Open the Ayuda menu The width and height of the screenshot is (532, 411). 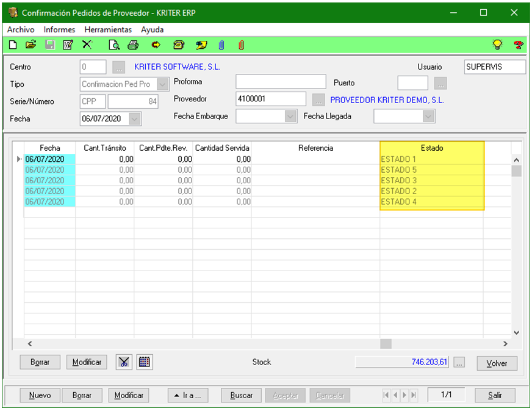coord(153,29)
